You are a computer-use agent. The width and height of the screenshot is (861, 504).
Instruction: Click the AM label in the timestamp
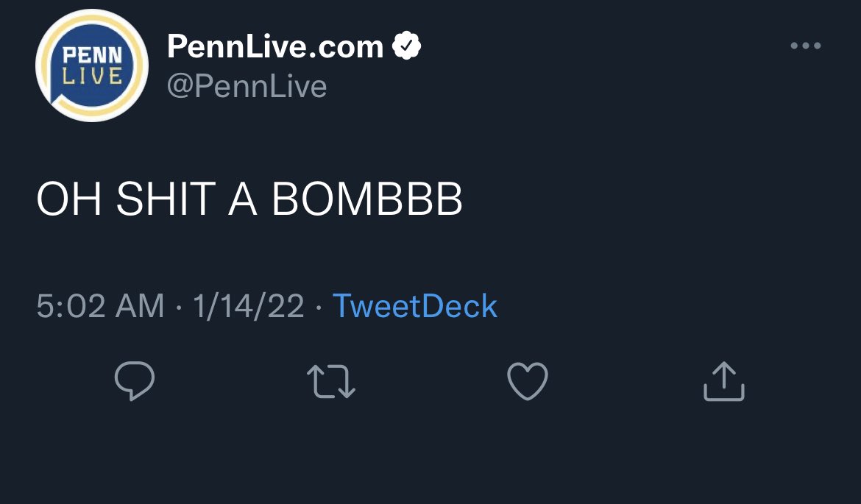(x=139, y=306)
